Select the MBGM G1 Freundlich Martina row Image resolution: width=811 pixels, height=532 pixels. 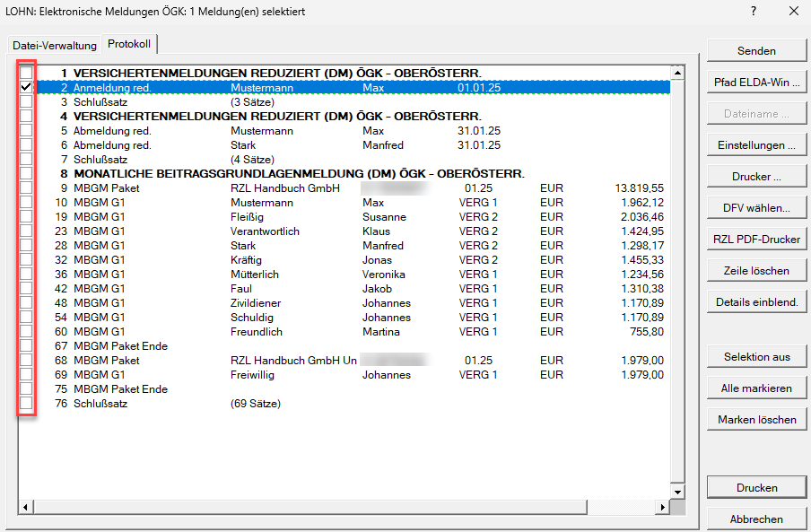(269, 332)
